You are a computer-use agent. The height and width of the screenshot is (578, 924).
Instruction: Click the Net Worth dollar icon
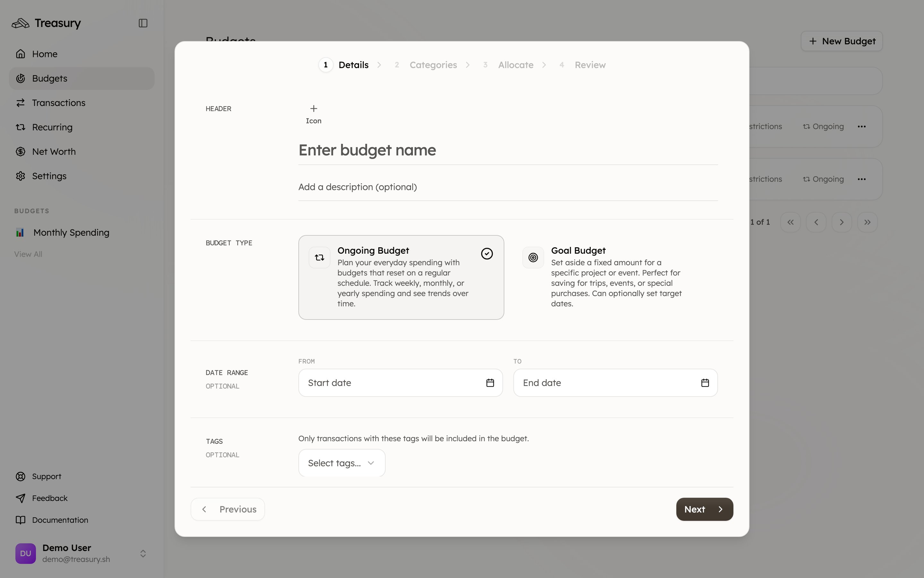pos(21,152)
